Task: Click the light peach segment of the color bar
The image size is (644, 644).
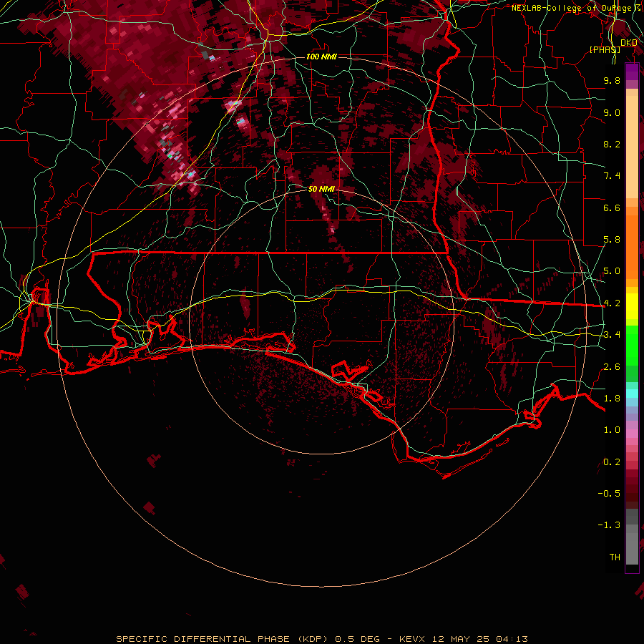Action: (x=632, y=147)
